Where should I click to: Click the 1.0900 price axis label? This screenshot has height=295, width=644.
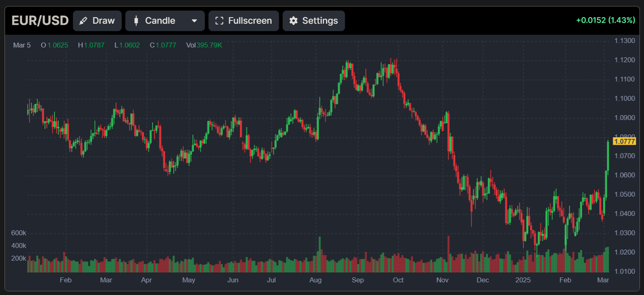point(625,118)
